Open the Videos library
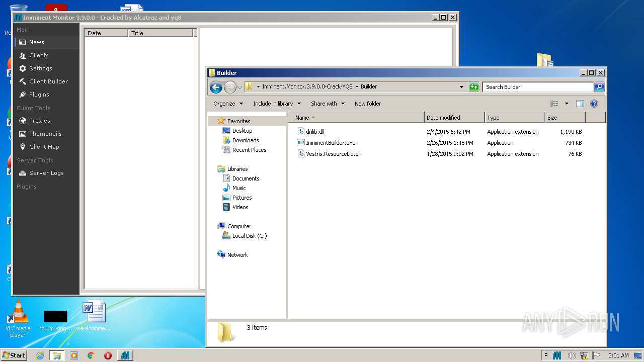This screenshot has width=644, height=362. 240,207
